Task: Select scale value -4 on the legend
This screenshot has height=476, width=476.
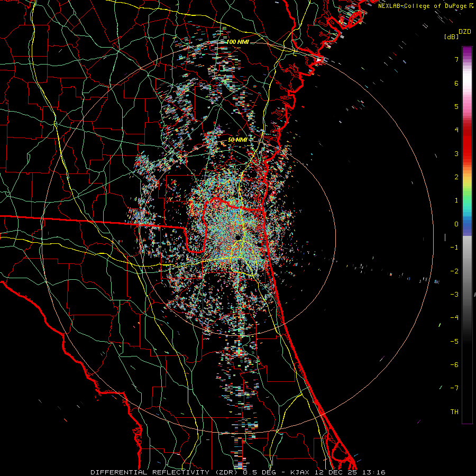Action: pos(454,318)
